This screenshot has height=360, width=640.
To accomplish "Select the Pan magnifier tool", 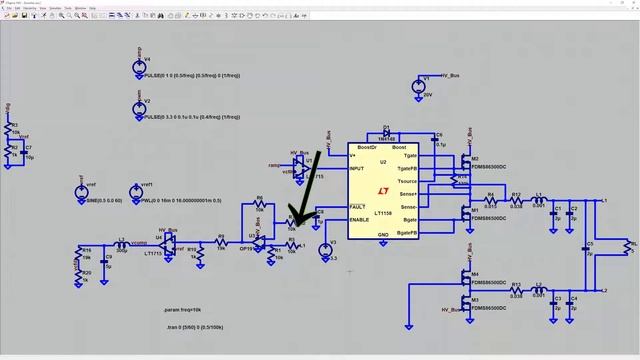I will [69, 16].
